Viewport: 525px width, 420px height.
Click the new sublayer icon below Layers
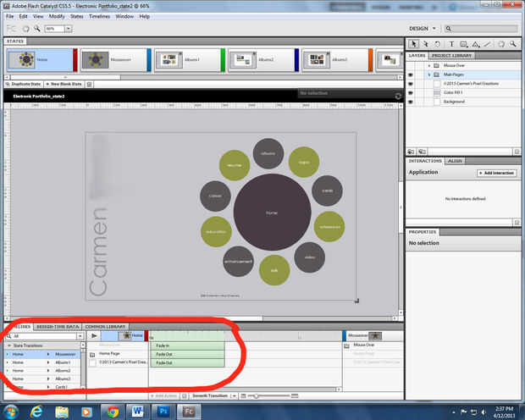[422, 152]
